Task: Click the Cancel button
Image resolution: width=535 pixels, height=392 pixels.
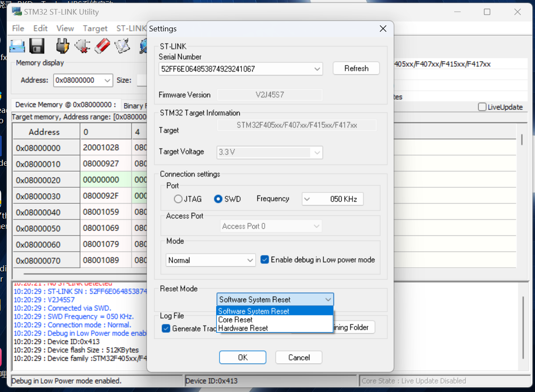Action: pos(299,357)
